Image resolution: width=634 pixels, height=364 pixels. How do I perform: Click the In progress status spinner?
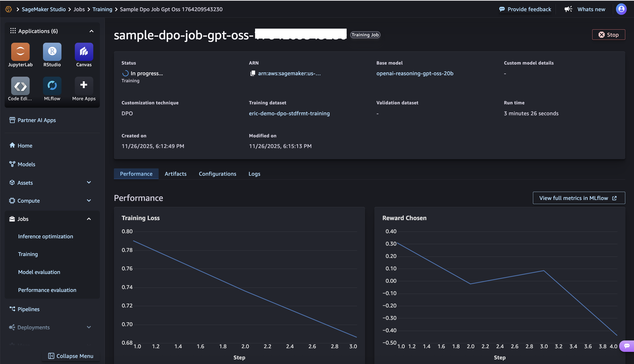(125, 73)
